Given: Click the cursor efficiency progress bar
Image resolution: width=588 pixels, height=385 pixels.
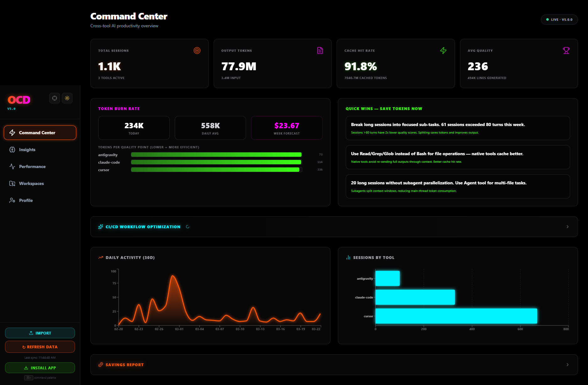Looking at the screenshot, I should click(216, 170).
